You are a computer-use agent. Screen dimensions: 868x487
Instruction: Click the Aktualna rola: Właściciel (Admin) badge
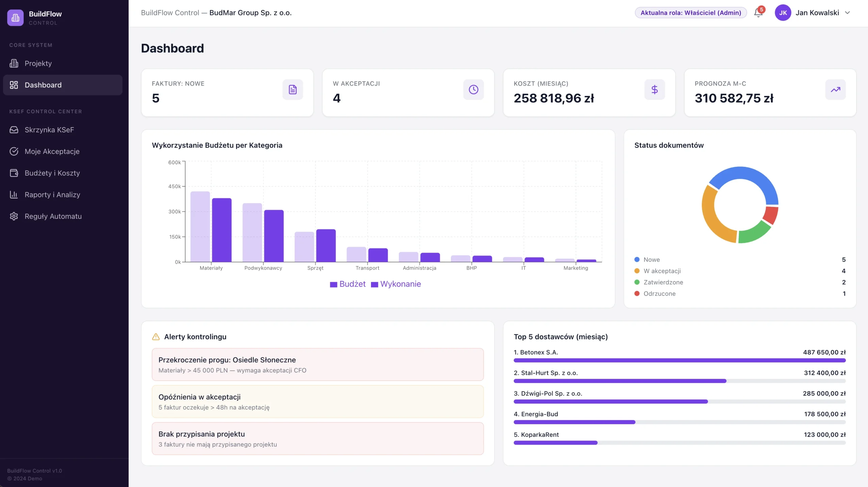691,13
